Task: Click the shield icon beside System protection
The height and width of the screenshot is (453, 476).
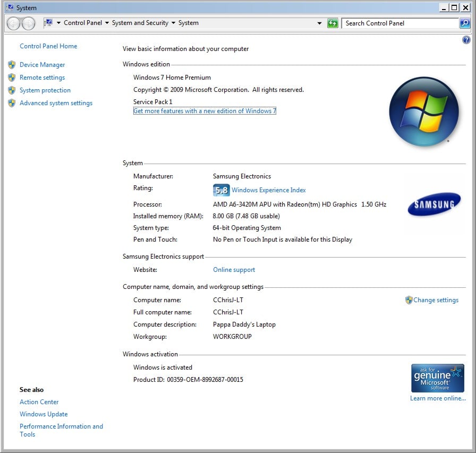Action: click(12, 90)
